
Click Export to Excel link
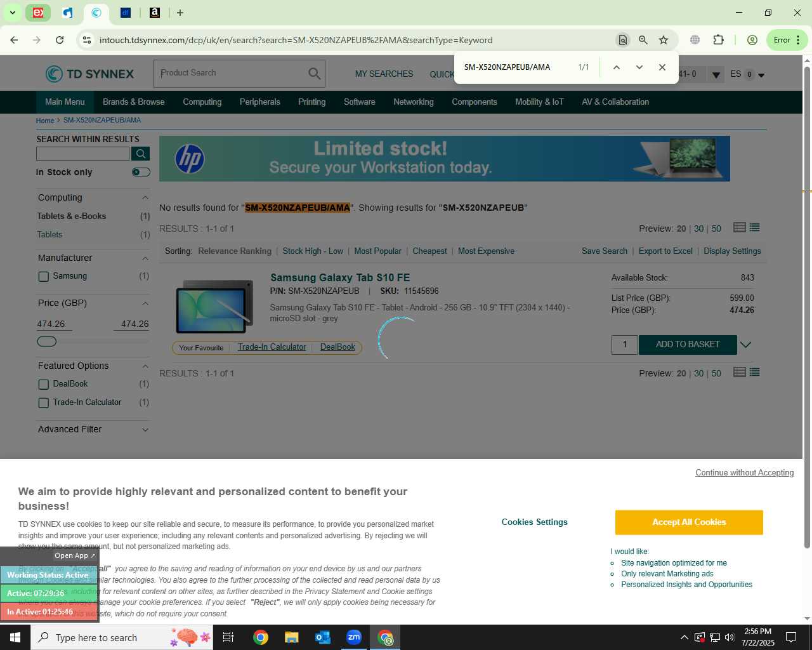click(x=665, y=251)
